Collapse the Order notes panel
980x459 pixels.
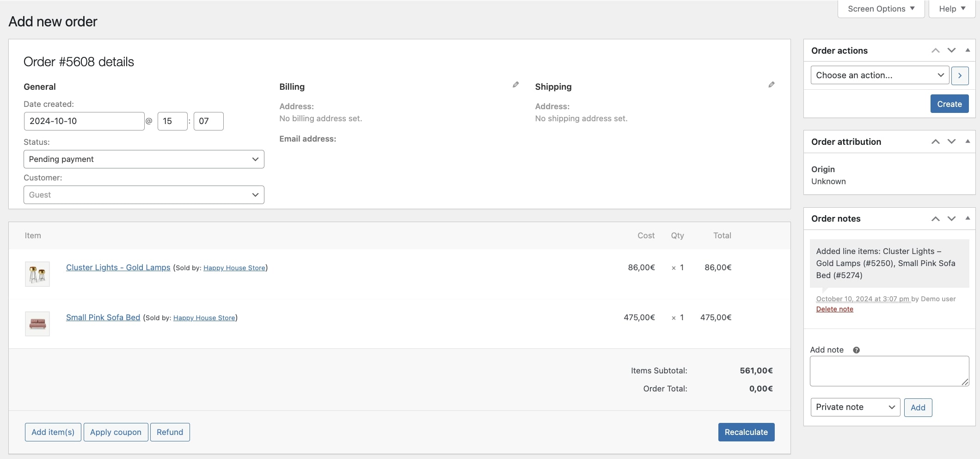click(968, 218)
